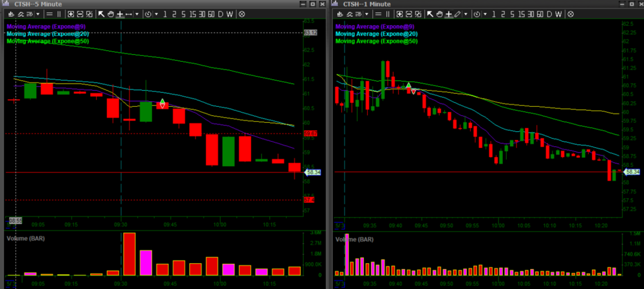Expand the drawing tools dropdown in the 1 Minute chart
This screenshot has height=289, width=644.
pyautogui.click(x=466, y=14)
